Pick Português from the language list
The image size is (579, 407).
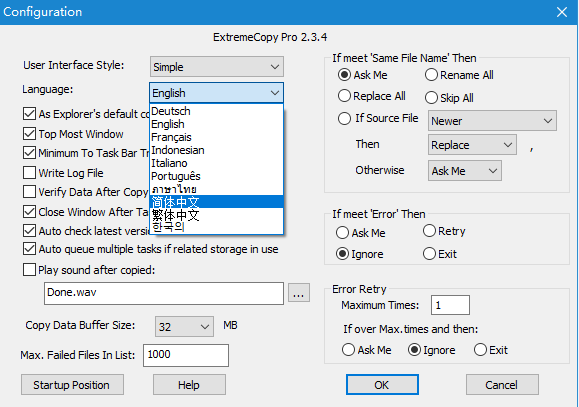coord(217,176)
